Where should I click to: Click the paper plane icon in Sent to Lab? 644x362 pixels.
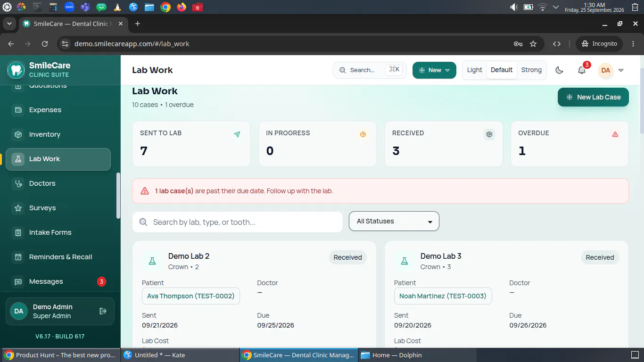pos(237,134)
